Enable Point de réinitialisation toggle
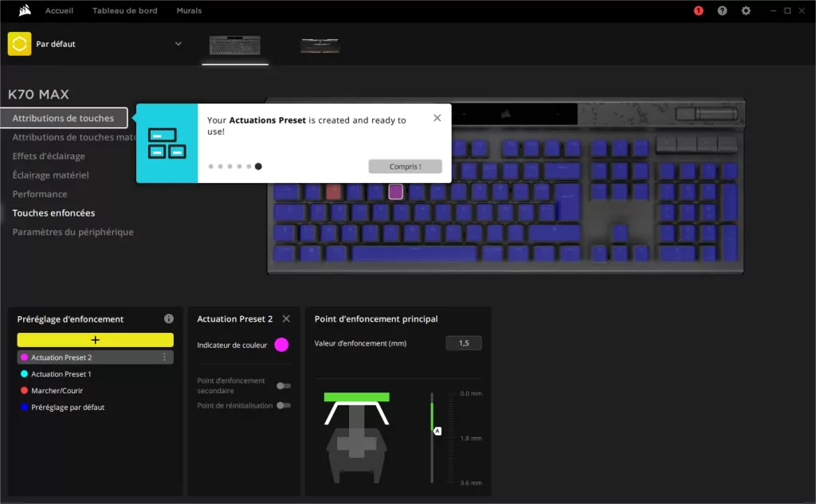 284,406
